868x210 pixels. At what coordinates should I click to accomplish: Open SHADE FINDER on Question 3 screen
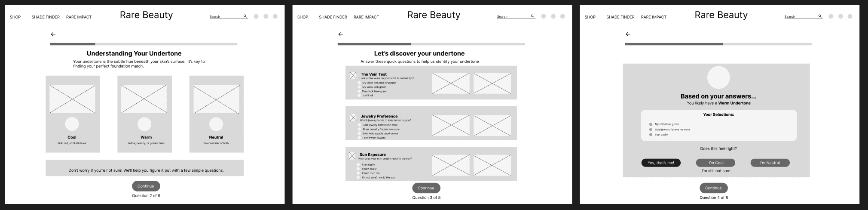[x=333, y=17]
